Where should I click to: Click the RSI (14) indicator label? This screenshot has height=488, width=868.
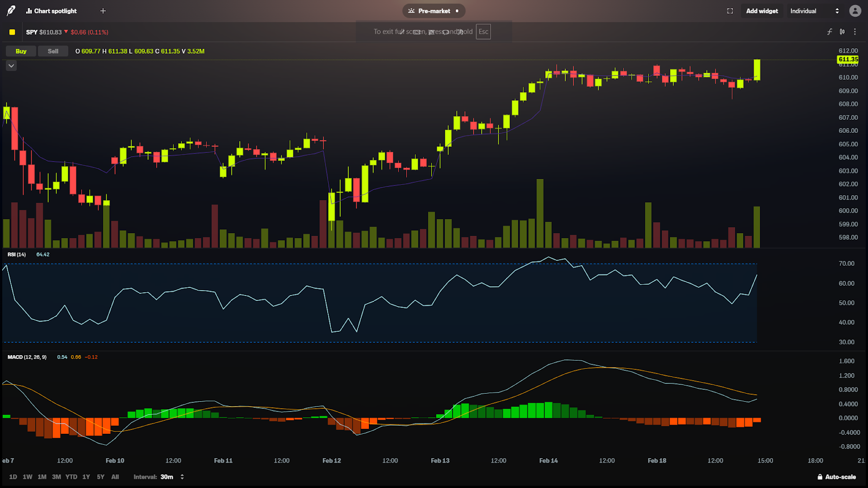pyautogui.click(x=17, y=254)
